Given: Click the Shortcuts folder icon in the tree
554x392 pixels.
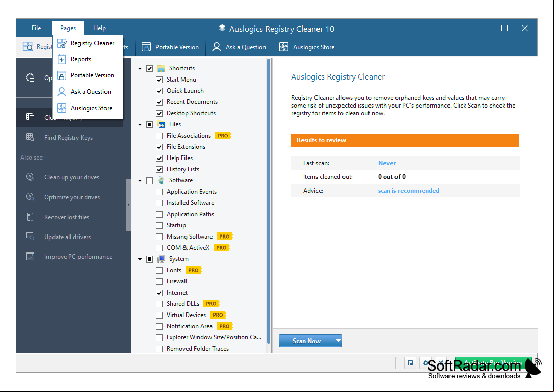Looking at the screenshot, I should point(161,68).
